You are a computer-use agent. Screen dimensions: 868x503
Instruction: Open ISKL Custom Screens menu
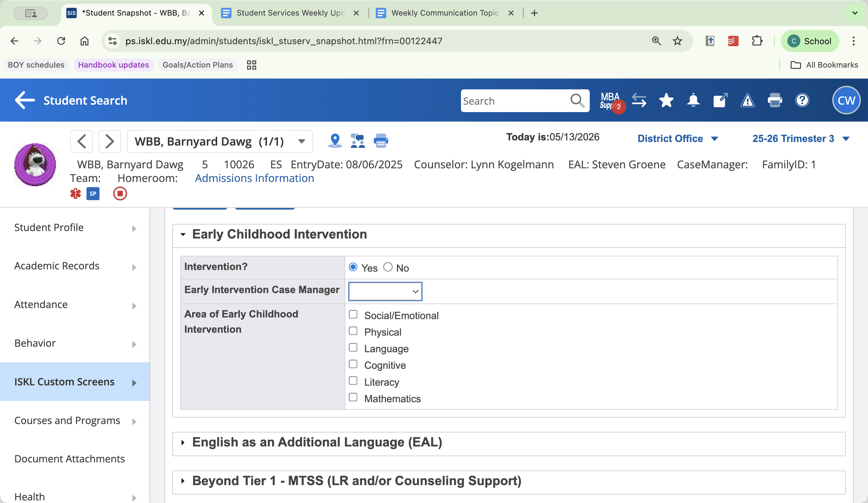75,382
